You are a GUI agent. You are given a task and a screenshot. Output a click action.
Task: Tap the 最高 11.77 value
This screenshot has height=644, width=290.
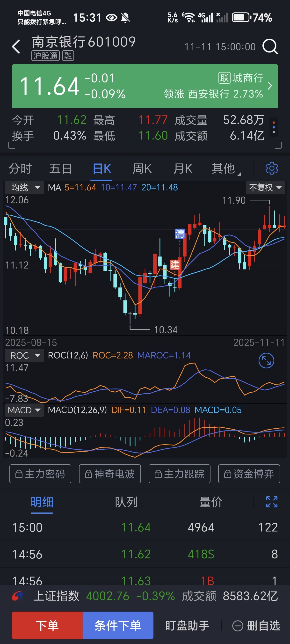tap(153, 120)
